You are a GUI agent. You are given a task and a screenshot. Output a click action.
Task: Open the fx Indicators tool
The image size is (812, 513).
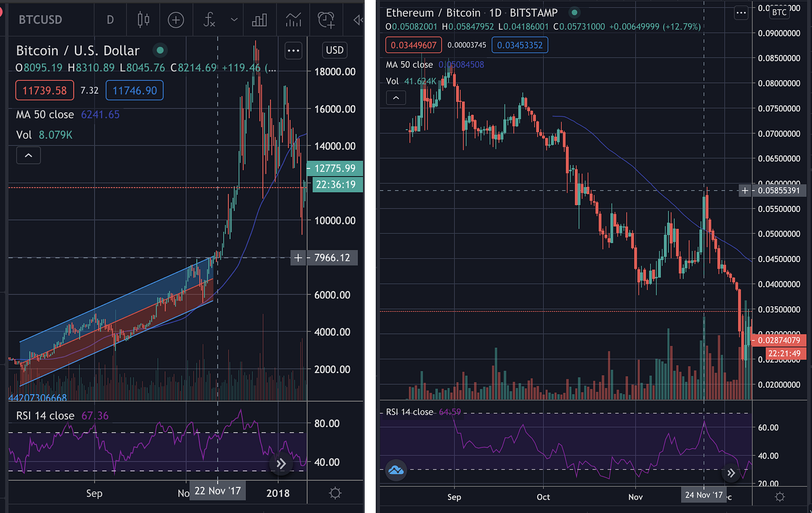(209, 20)
